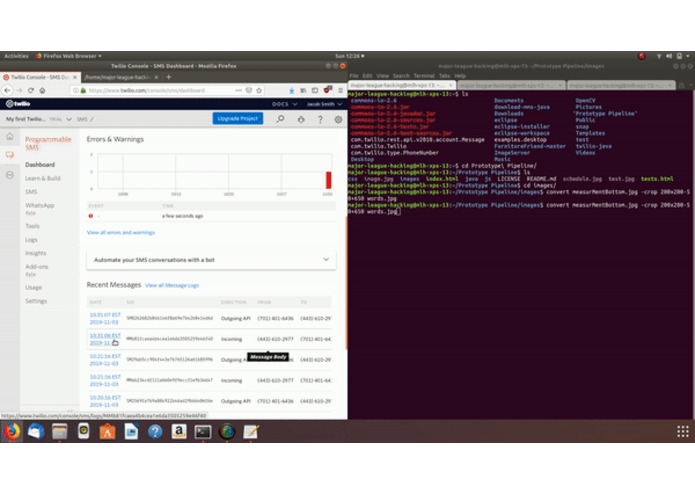Open the Firefox downloads arrow icon
Image resolution: width=695 pixels, height=494 pixels.
tap(291, 90)
